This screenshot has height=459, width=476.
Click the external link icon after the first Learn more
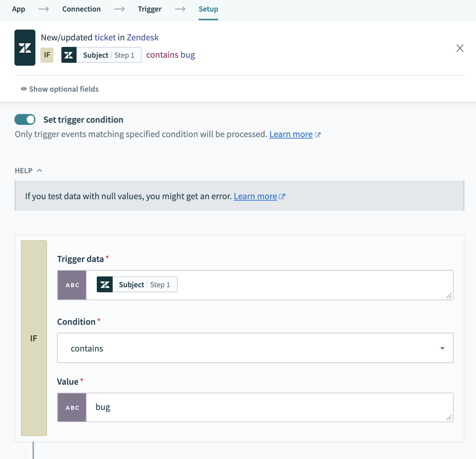pos(318,134)
